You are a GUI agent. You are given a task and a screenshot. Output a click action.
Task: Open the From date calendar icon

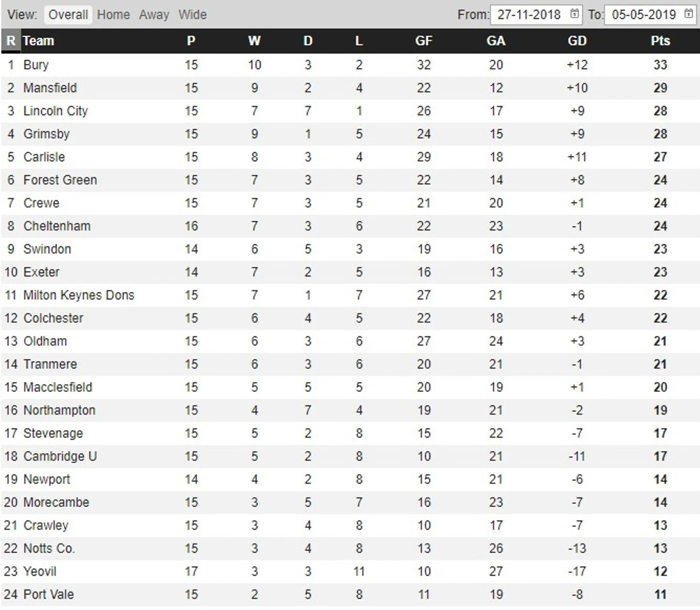(574, 14)
